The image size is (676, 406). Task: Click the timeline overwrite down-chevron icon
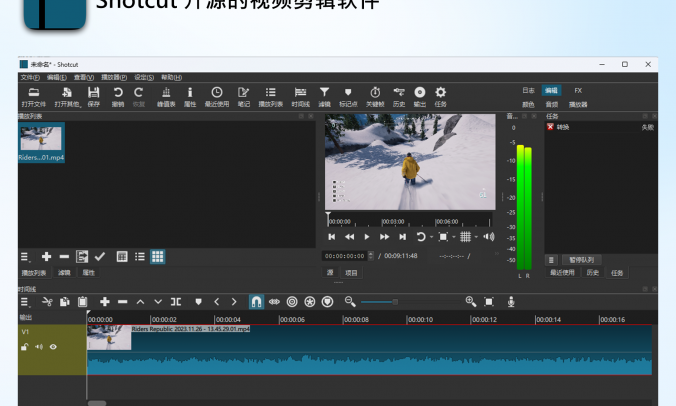point(158,302)
